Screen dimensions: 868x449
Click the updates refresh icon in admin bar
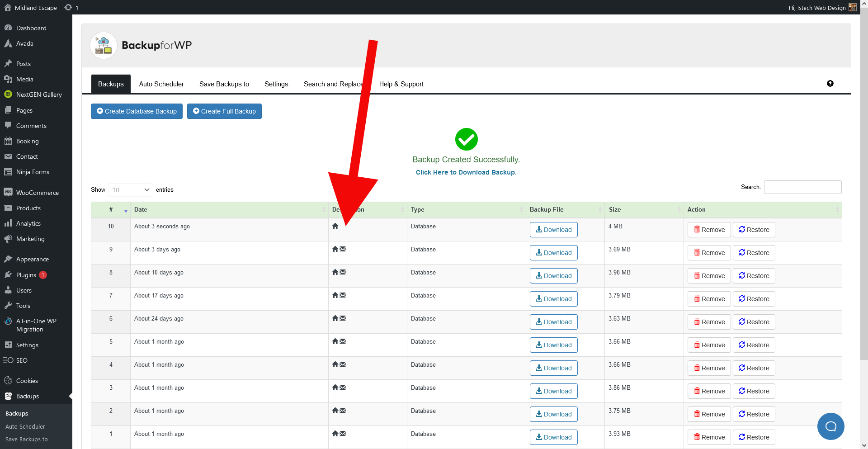(x=68, y=8)
